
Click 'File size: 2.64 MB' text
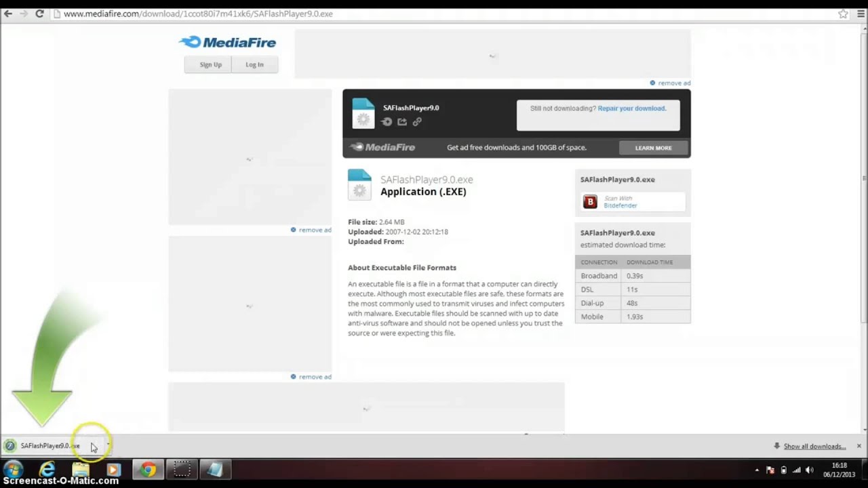[376, 222]
